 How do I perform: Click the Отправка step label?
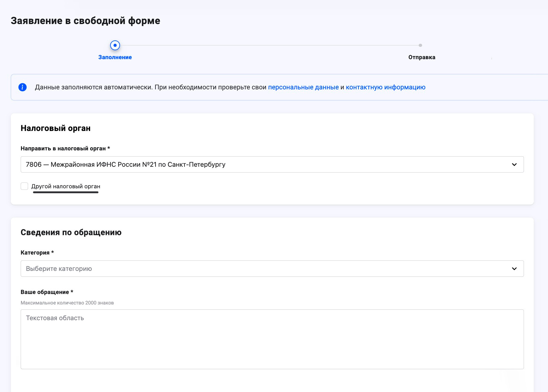(x=422, y=57)
